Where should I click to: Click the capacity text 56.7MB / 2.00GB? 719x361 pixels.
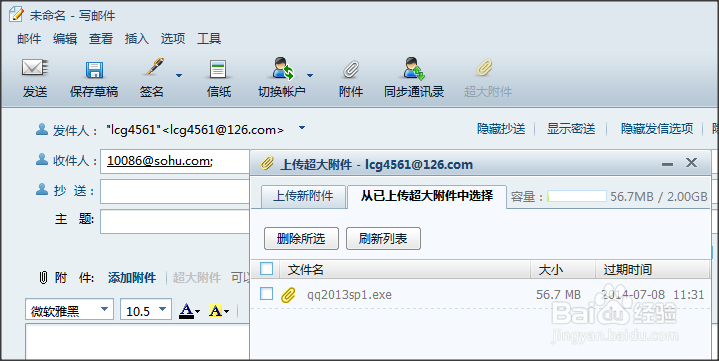tap(658, 196)
